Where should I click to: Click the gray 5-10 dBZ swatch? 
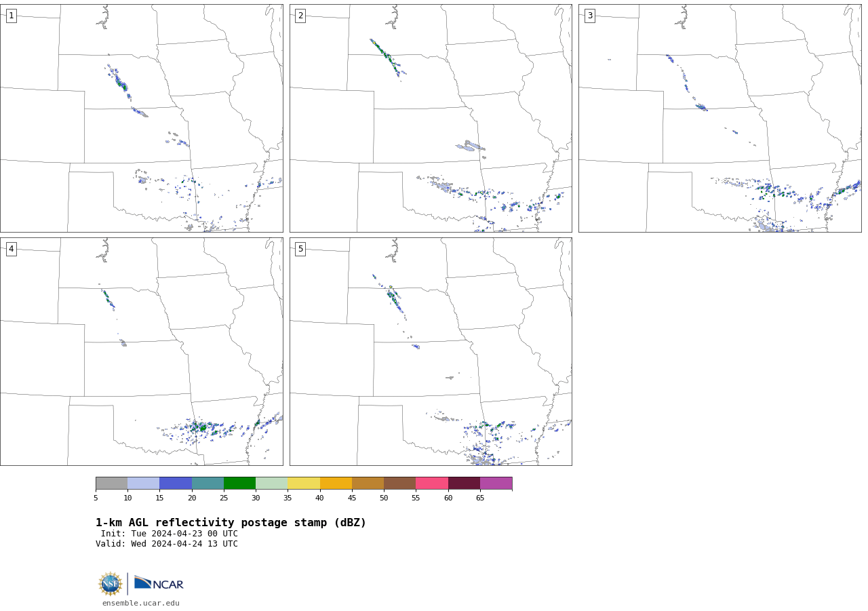tap(111, 483)
